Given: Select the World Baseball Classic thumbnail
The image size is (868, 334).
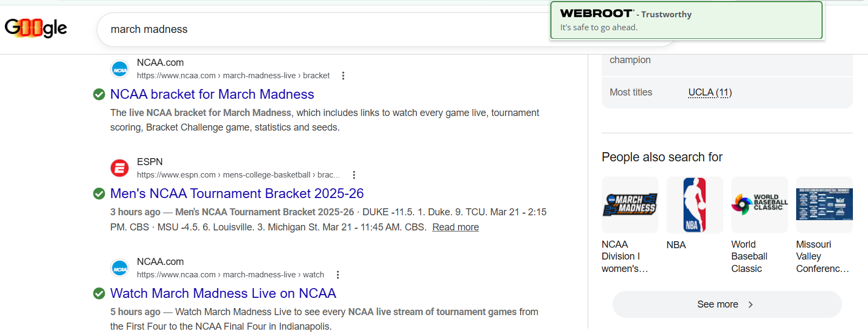Looking at the screenshot, I should [x=759, y=205].
